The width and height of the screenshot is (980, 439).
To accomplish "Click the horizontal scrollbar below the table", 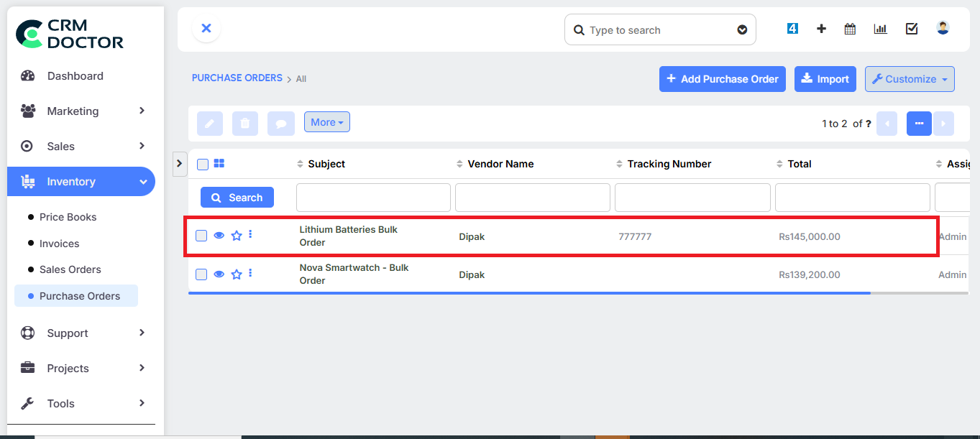I will (x=528, y=293).
